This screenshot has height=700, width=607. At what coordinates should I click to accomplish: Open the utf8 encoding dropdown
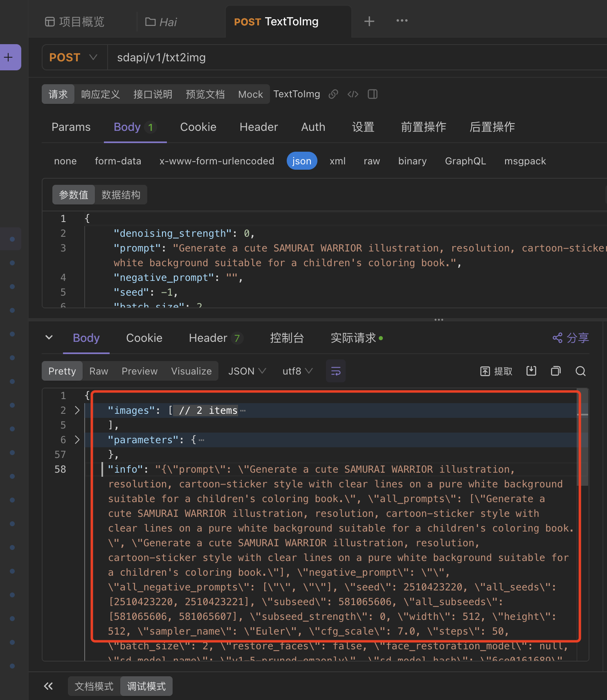click(297, 371)
